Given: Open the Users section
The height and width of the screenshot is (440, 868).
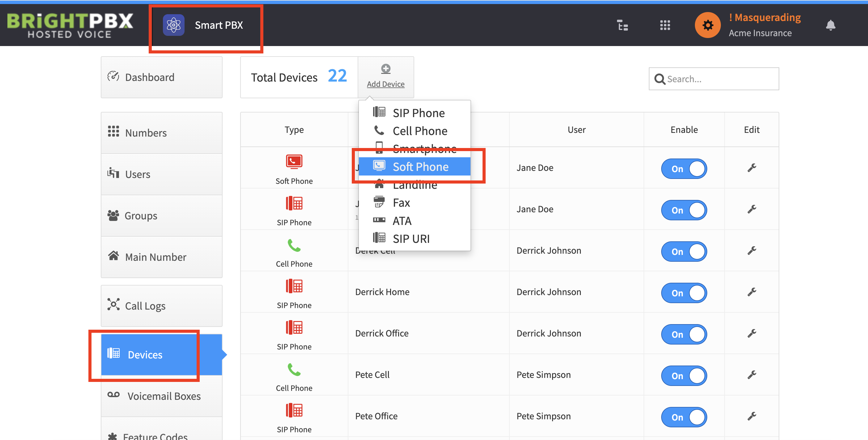Looking at the screenshot, I should pyautogui.click(x=161, y=174).
